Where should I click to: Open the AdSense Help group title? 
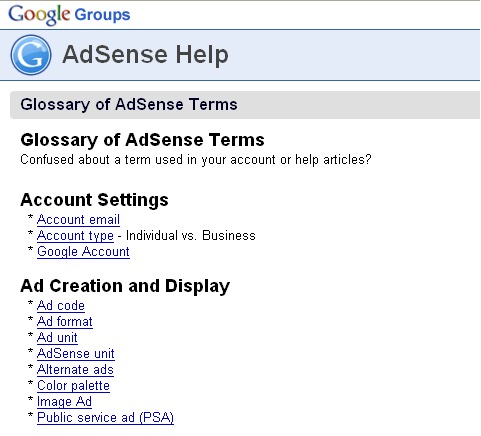click(145, 54)
